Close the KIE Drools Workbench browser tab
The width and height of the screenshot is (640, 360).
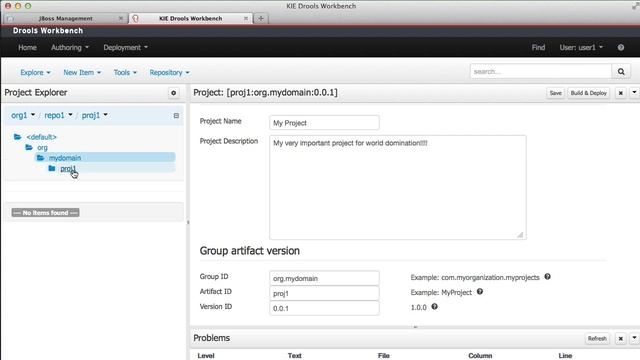(246, 18)
